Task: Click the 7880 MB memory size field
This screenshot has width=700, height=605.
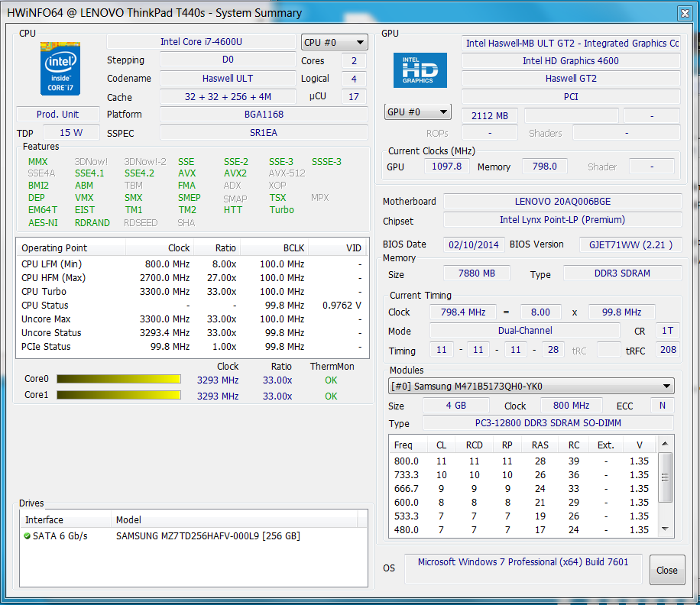Action: click(477, 273)
